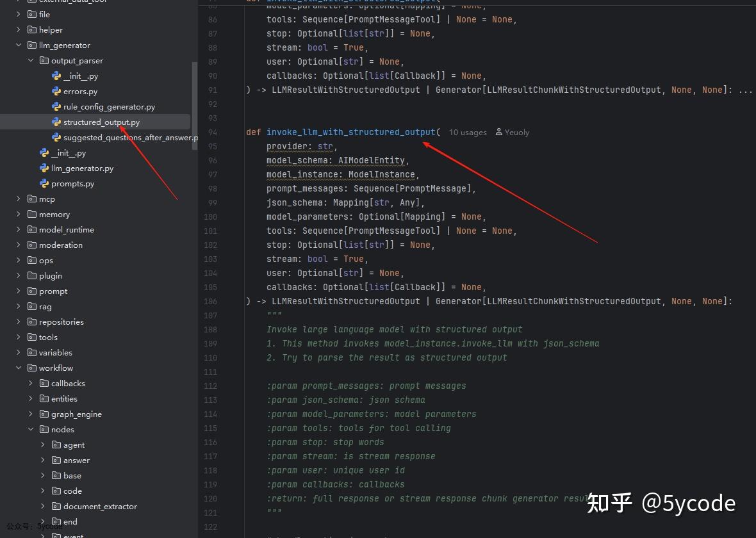Click the folder icon of document_extractor
The width and height of the screenshot is (756, 538).
pyautogui.click(x=56, y=506)
